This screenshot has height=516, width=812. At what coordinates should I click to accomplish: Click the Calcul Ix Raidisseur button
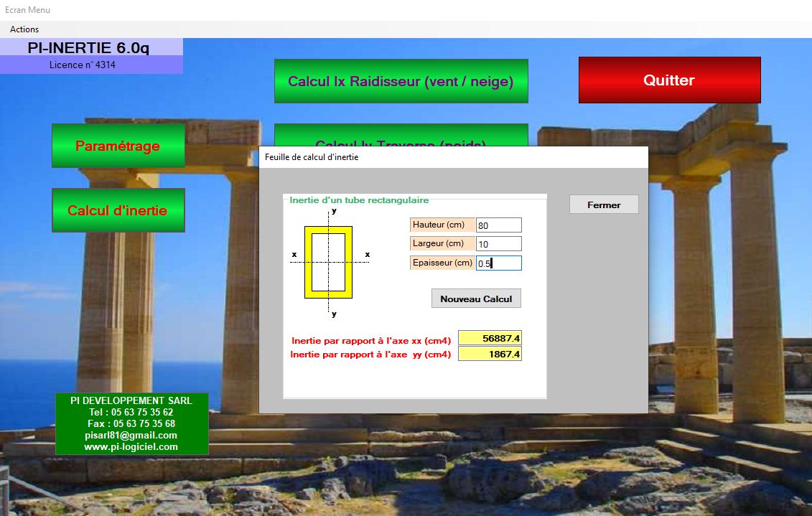click(401, 81)
